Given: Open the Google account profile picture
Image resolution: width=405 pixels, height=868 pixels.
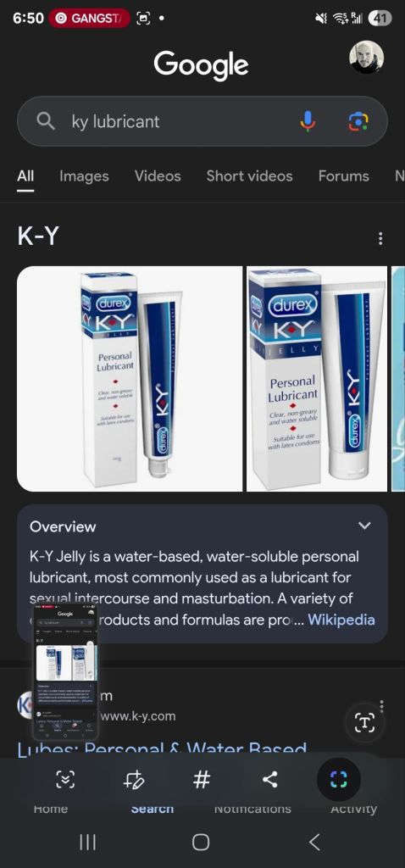Looking at the screenshot, I should [366, 57].
